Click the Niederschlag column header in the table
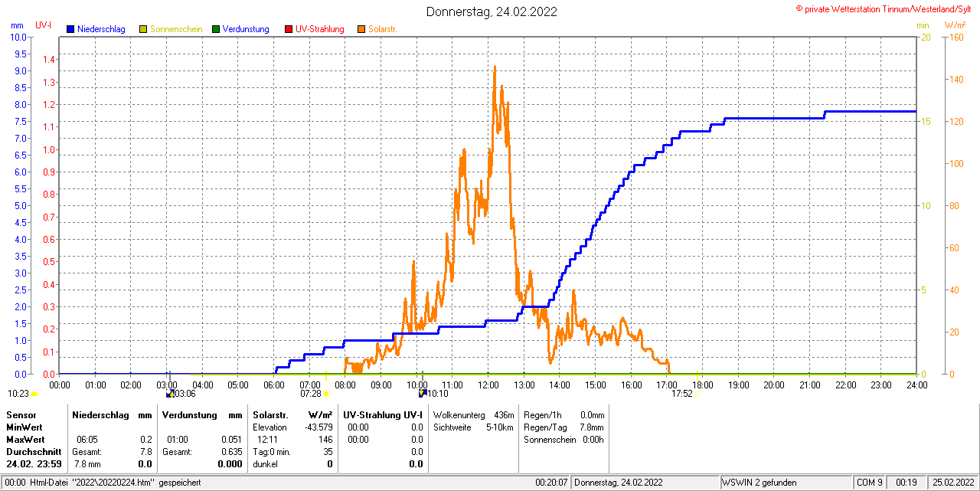Screen dimensions: 980x491 (100, 414)
